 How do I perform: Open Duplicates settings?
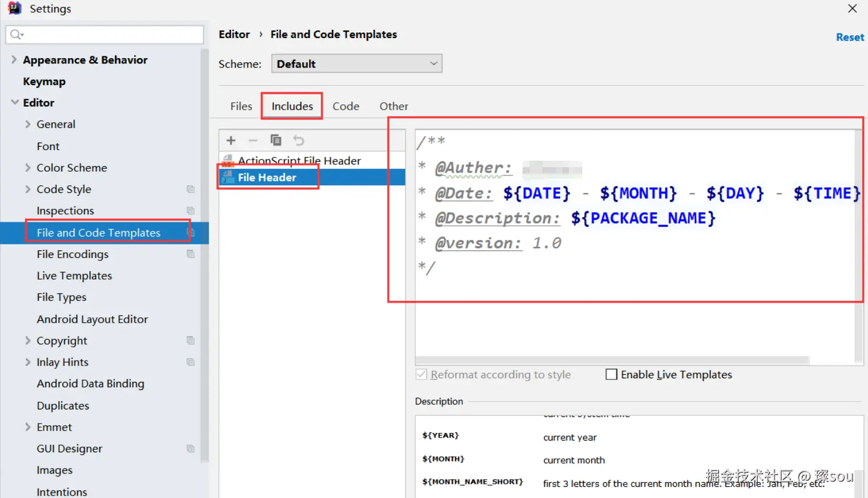tap(63, 405)
